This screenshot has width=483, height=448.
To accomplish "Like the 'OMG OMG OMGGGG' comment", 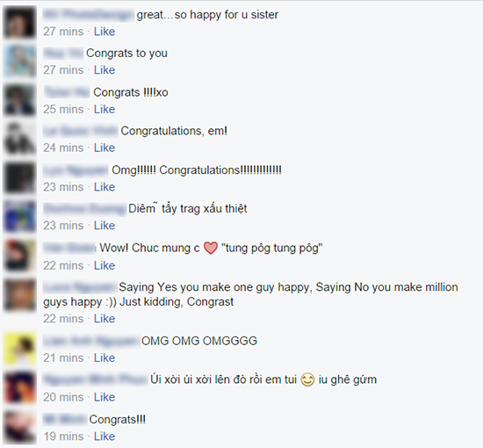I will [105, 358].
